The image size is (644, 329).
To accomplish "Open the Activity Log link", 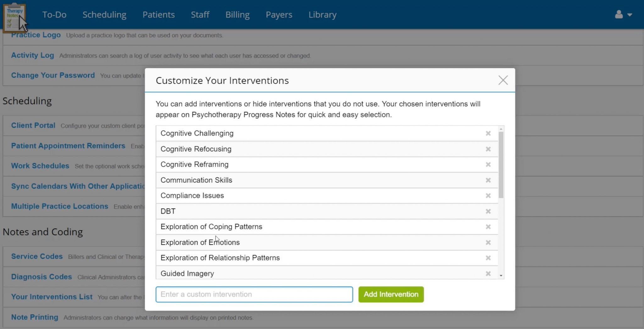I will coord(32,55).
